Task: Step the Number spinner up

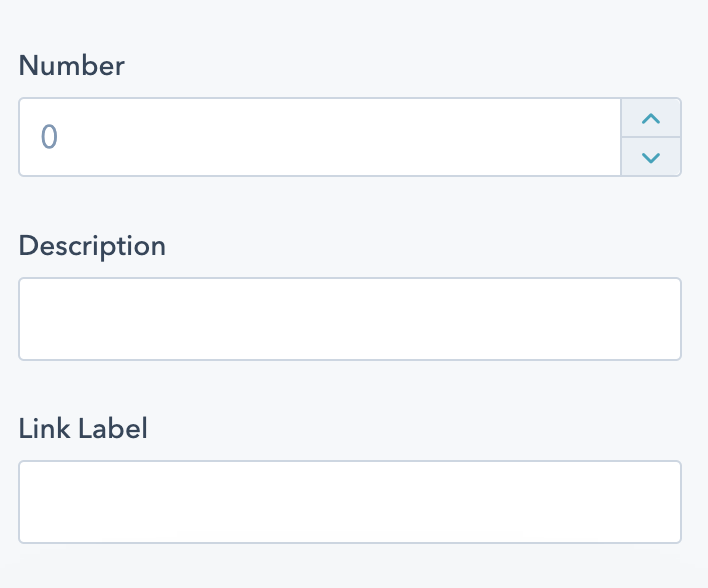Action: [x=651, y=118]
